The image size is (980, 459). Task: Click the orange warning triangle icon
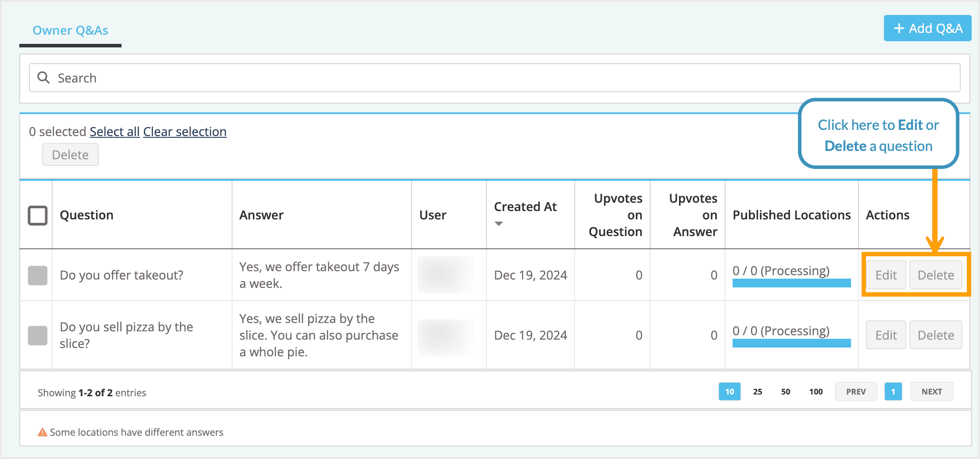pyautogui.click(x=42, y=432)
